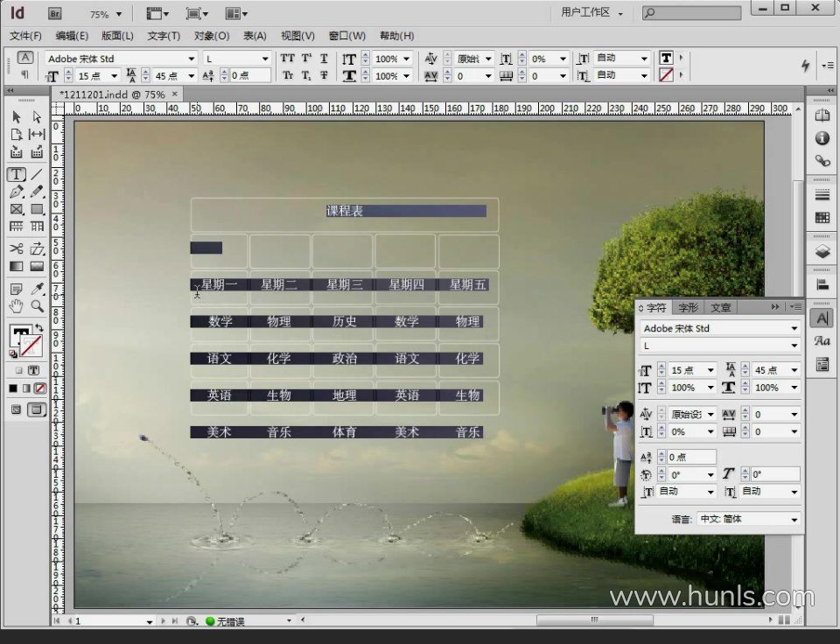Screen dimensions: 840x644
Task: Click the 课程表 title cell in table
Action: click(345, 212)
